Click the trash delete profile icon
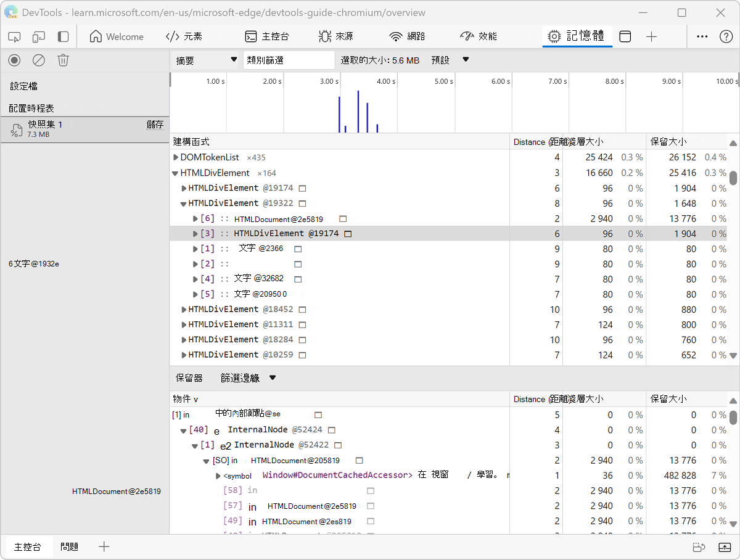The image size is (740, 560). [63, 60]
